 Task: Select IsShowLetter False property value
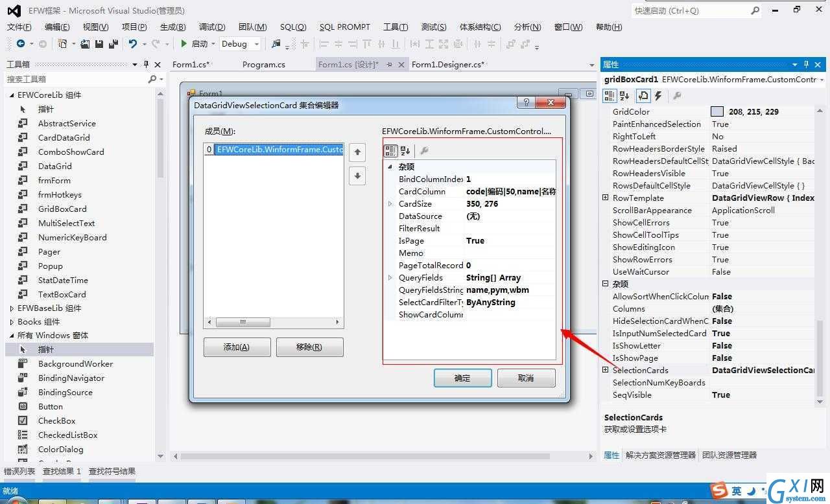(x=722, y=345)
